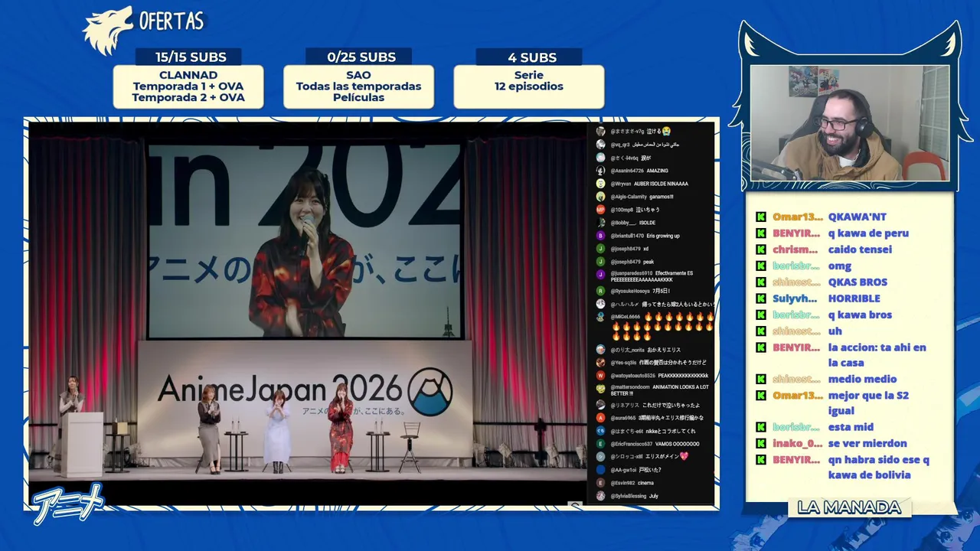Click the purple B avatar of @briantull1470
The image size is (980, 551).
tap(601, 236)
